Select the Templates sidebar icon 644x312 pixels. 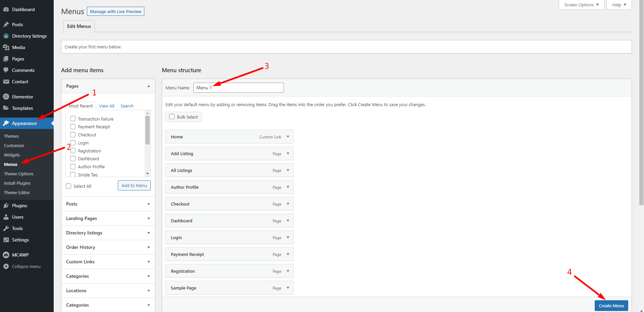coord(7,108)
